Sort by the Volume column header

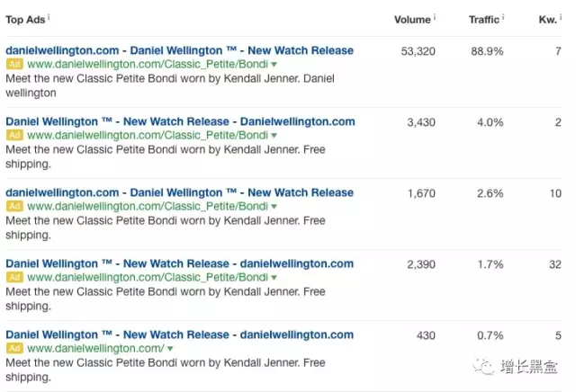[412, 19]
